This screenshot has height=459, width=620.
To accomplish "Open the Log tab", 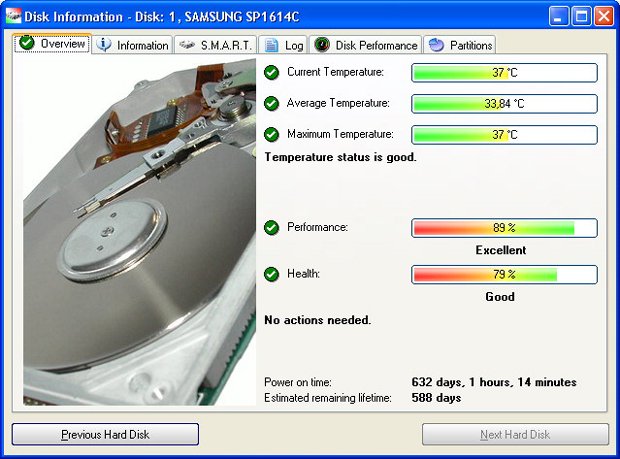I will 283,45.
